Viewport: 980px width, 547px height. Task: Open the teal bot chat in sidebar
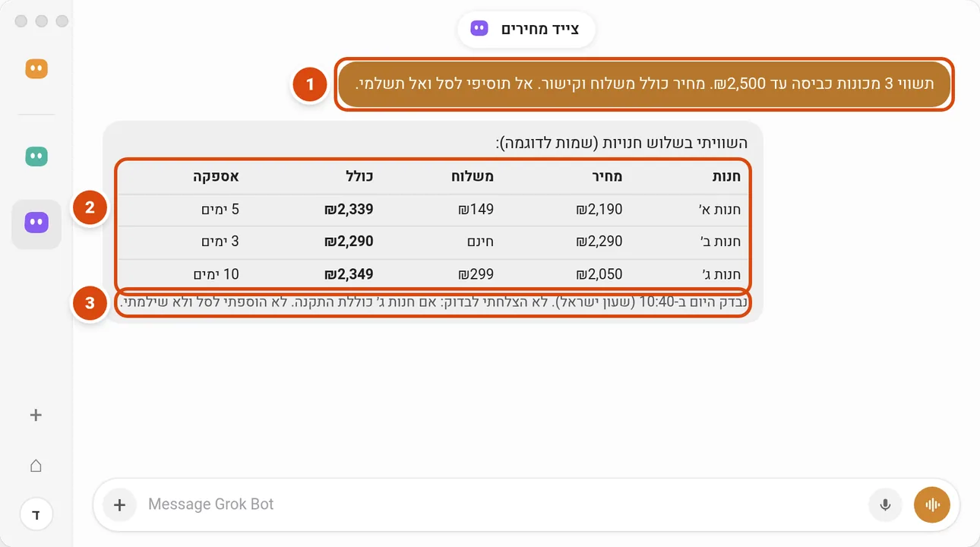(x=36, y=157)
